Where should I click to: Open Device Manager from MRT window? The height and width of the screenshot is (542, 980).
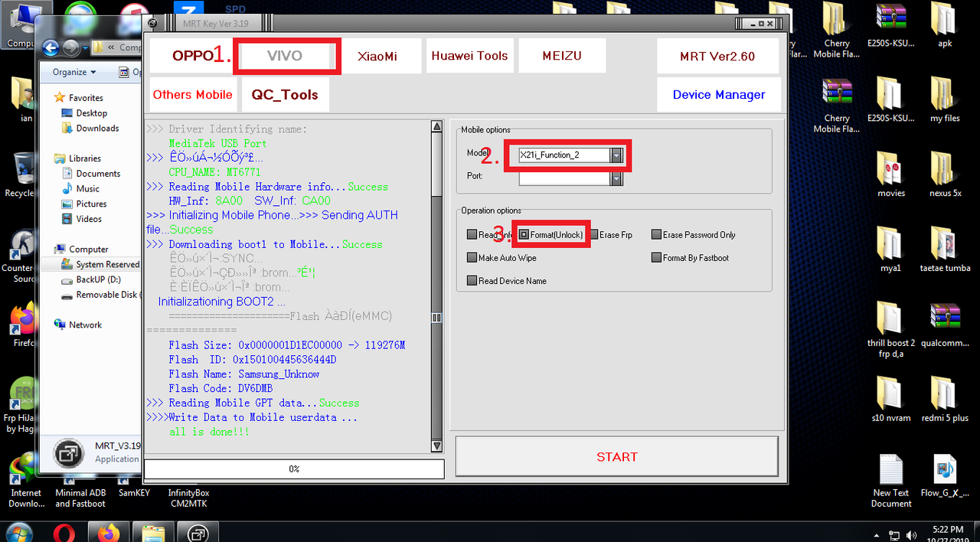[x=719, y=94]
